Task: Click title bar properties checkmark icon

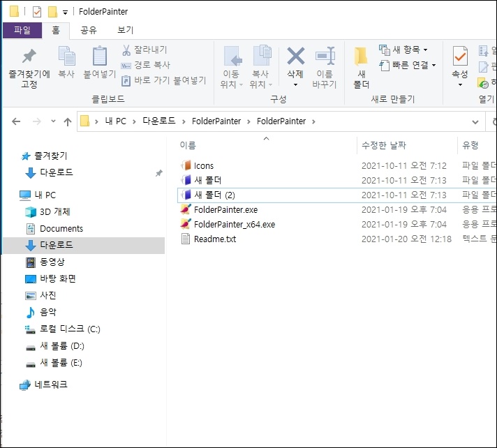Action: [x=37, y=12]
